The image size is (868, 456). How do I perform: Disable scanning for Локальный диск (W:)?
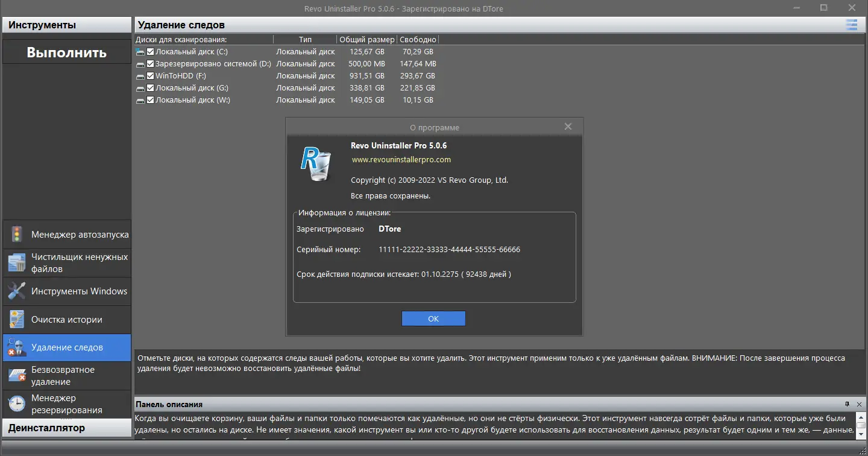point(150,100)
